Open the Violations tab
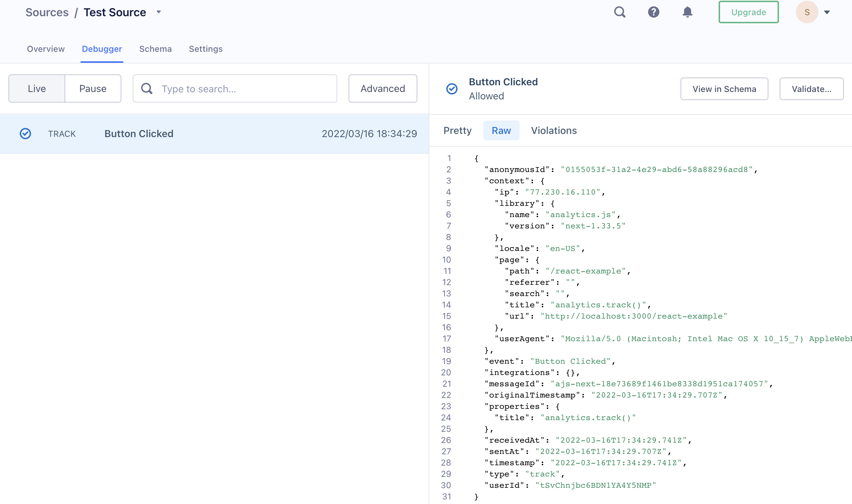This screenshot has height=504, width=852. click(554, 130)
